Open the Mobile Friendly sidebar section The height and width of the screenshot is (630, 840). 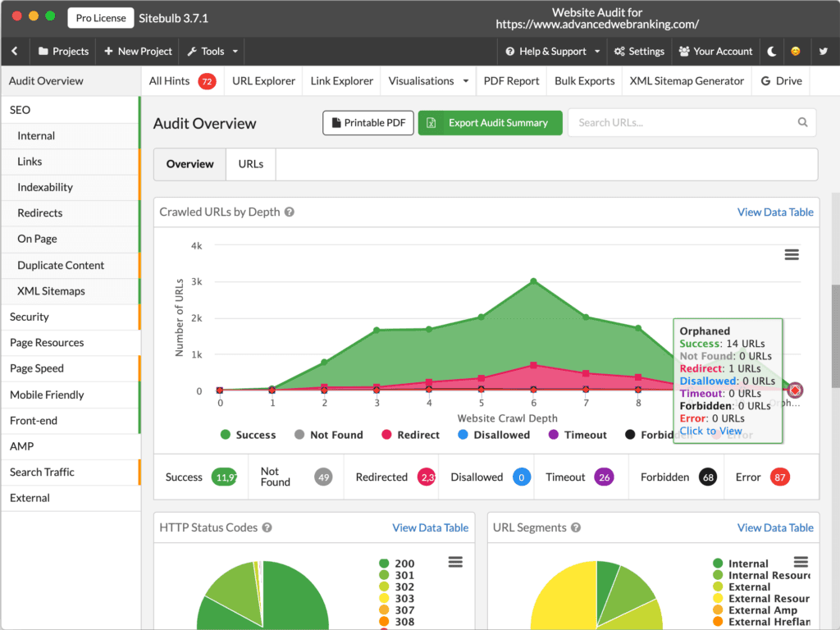71,395
